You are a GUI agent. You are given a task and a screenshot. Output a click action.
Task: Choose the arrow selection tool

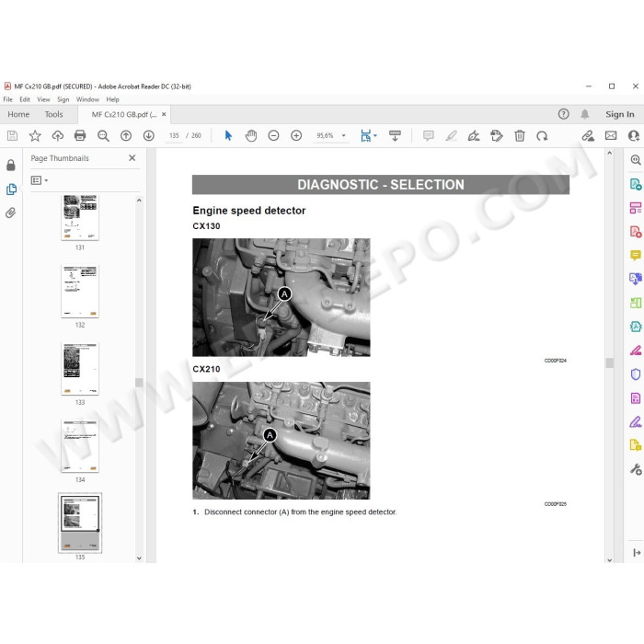click(x=228, y=135)
